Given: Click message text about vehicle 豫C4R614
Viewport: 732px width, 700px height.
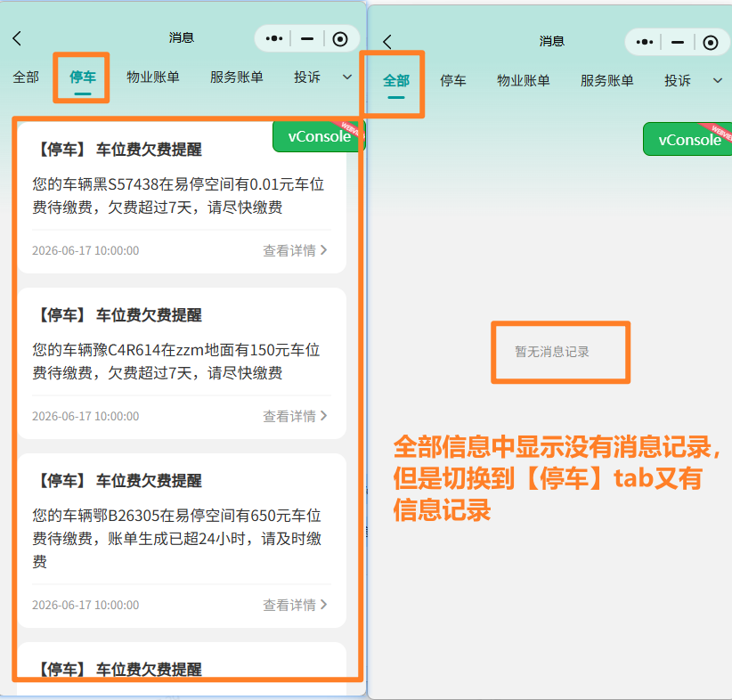Looking at the screenshot, I should (x=176, y=362).
